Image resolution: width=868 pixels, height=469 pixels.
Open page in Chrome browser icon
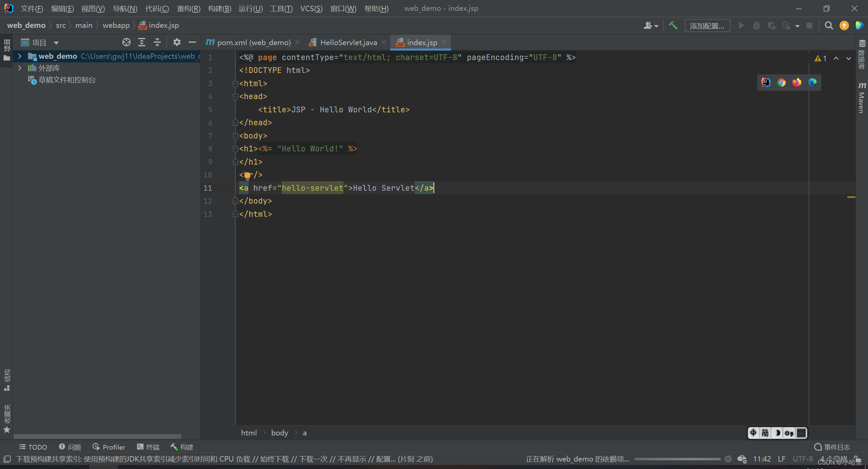pos(782,82)
